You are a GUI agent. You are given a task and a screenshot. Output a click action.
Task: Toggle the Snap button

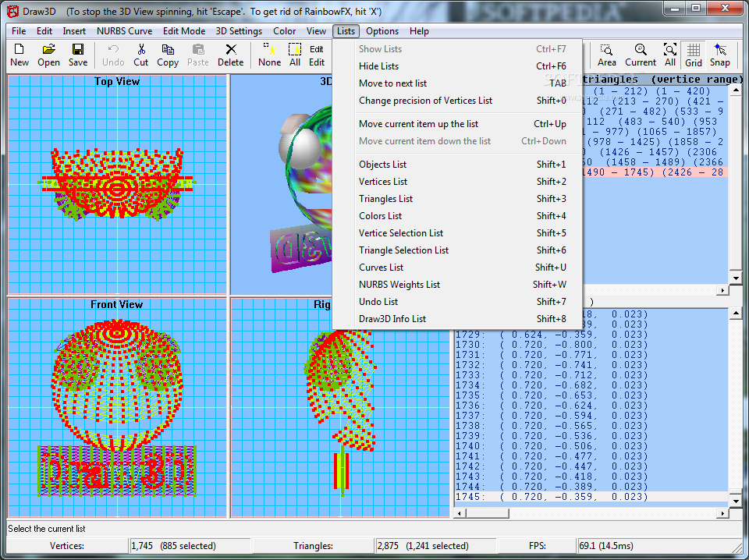[x=720, y=55]
